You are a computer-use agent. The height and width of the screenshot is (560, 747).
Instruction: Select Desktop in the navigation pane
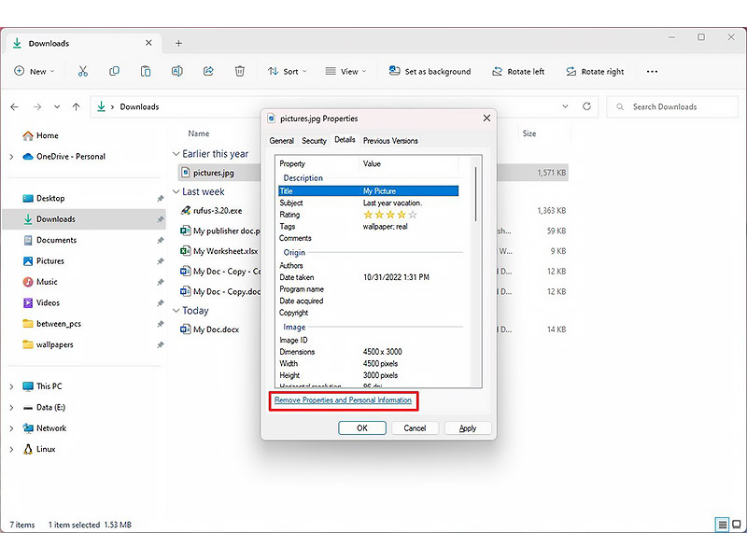(50, 198)
